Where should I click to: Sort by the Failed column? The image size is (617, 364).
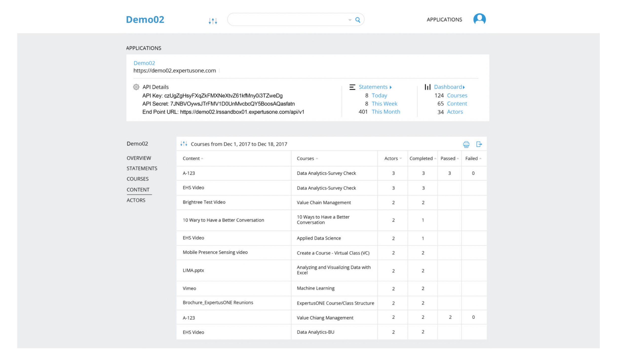pos(473,158)
